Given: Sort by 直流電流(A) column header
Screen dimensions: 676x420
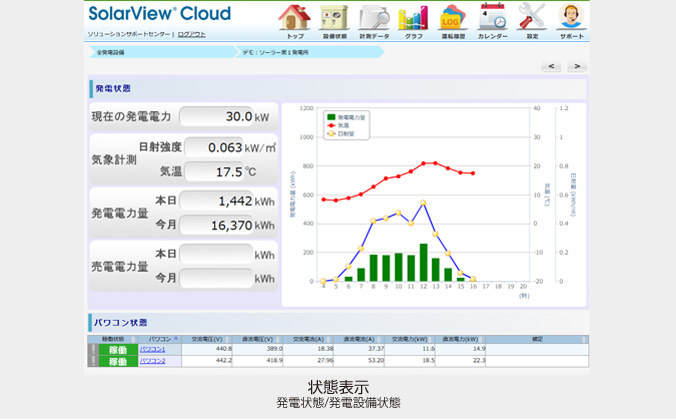Looking at the screenshot, I should pyautogui.click(x=359, y=339).
